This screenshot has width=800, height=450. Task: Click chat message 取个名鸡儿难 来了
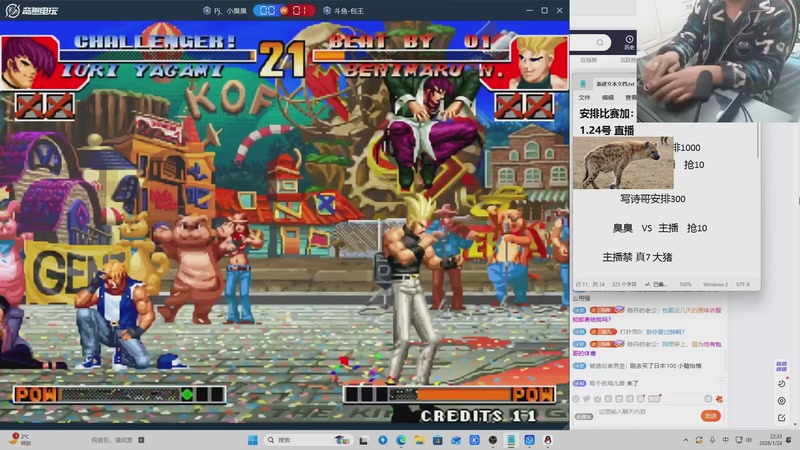614,383
